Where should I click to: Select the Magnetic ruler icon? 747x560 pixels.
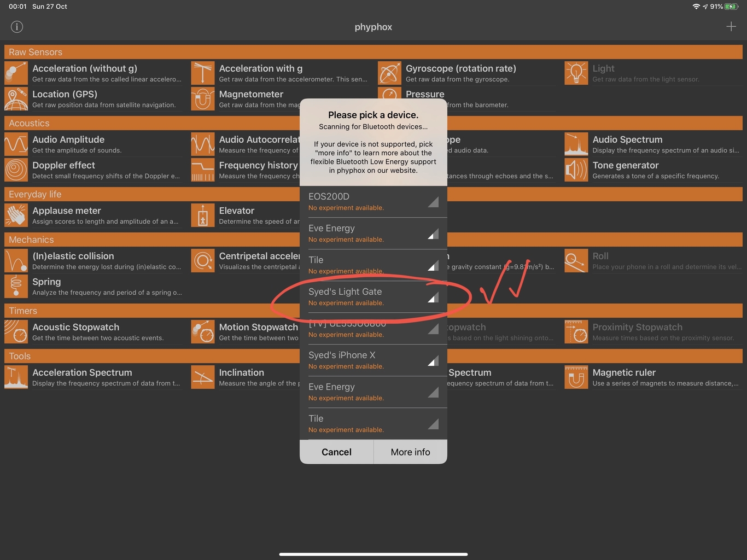[x=576, y=377]
